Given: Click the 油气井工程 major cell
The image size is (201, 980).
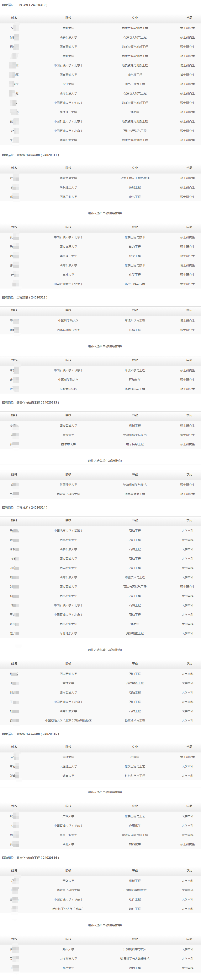Looking at the screenshot, I should tap(135, 75).
